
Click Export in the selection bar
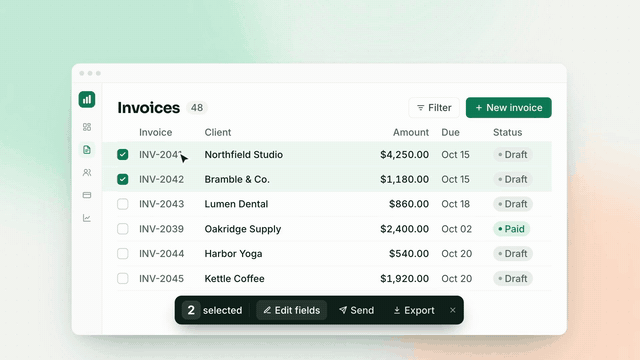coord(414,310)
